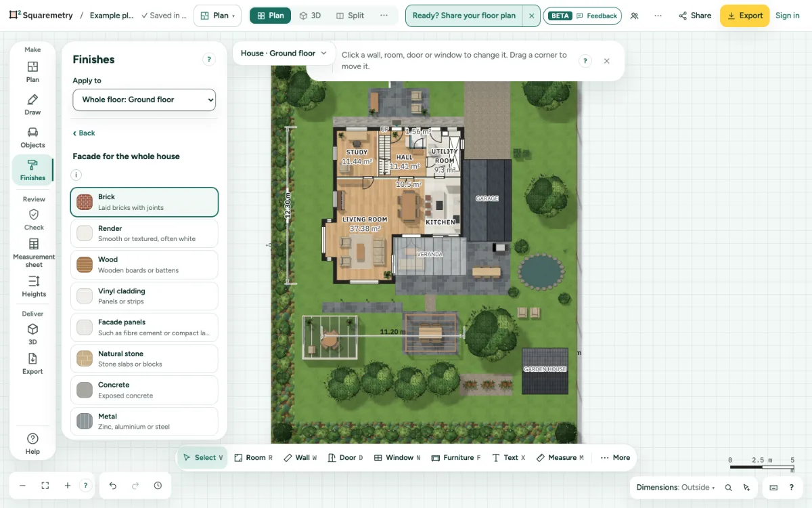Open the Heights tool
Screen dimensions: 812x508
pyautogui.click(x=34, y=286)
